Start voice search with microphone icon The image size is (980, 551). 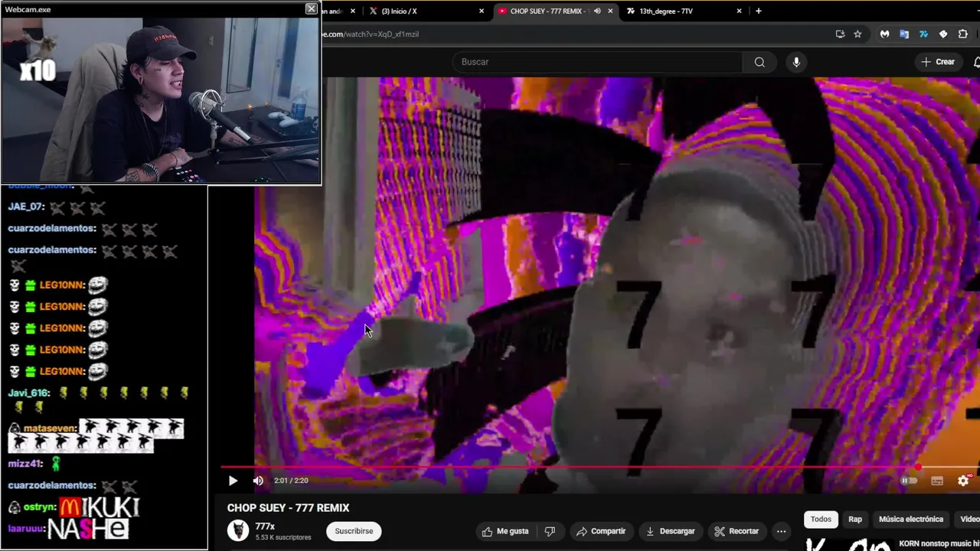point(796,62)
